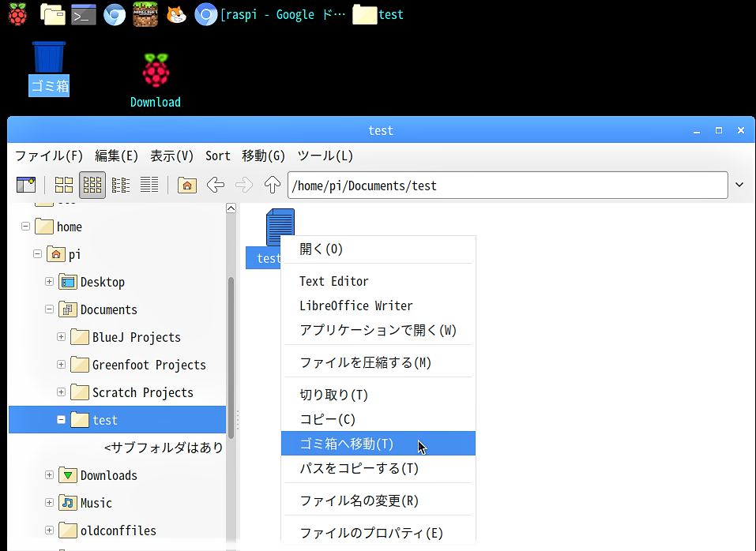Launch Scratch cat icon in the taskbar
This screenshot has width=756, height=551.
tap(176, 14)
